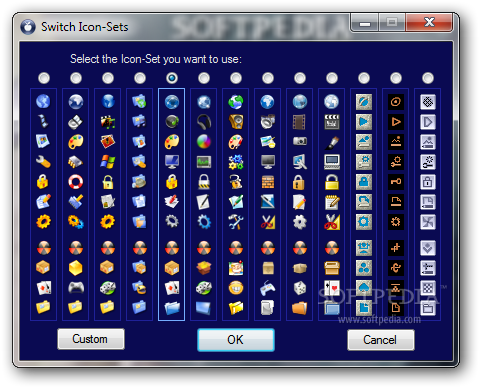Select the currently checked icon-set radio button
Screen dimensions: 480x388
point(172,78)
